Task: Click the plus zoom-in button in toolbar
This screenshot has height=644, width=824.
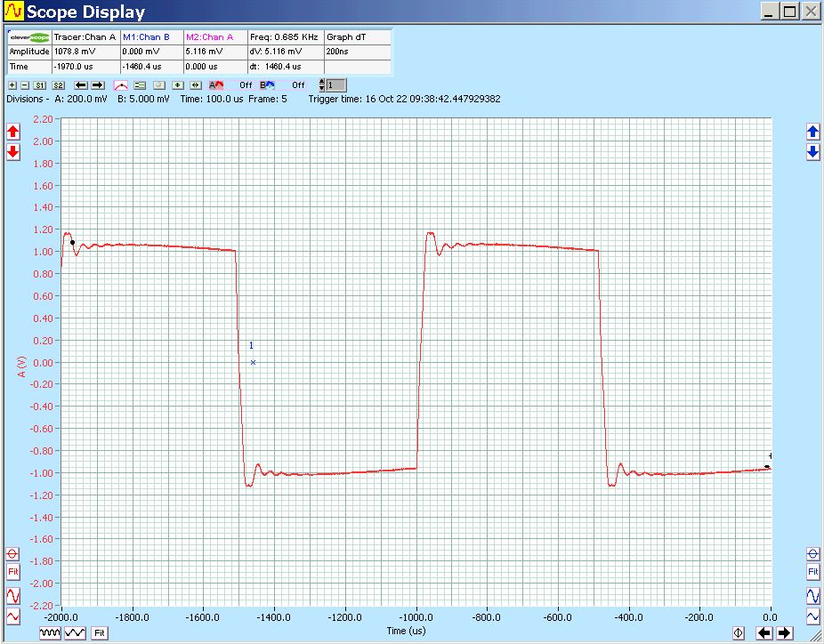Action: pyautogui.click(x=12, y=85)
